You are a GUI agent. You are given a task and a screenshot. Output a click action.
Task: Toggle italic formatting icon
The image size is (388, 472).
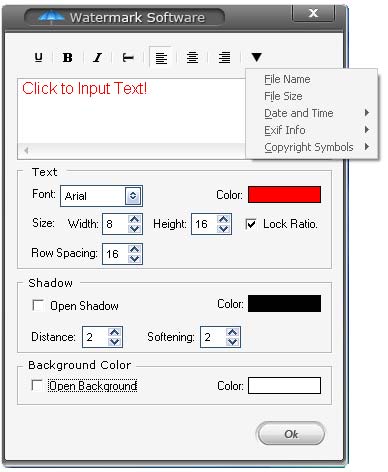[97, 58]
